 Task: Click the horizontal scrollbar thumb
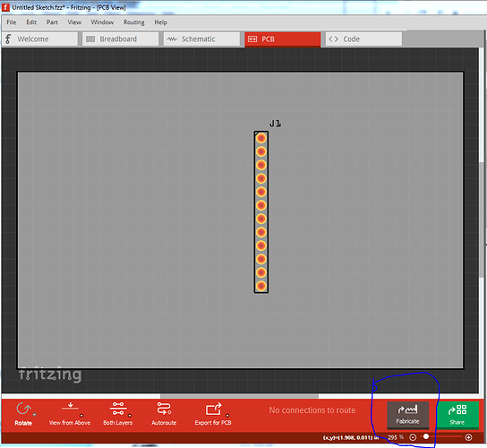click(x=239, y=396)
